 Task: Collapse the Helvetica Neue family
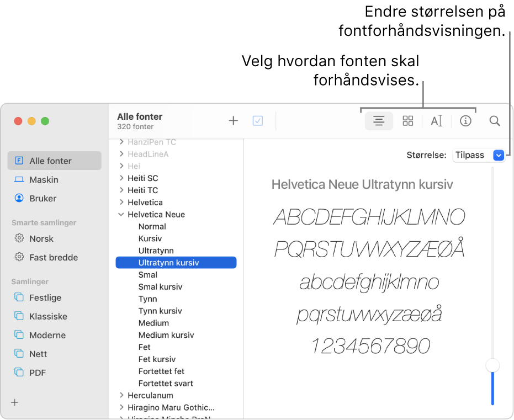click(x=121, y=214)
